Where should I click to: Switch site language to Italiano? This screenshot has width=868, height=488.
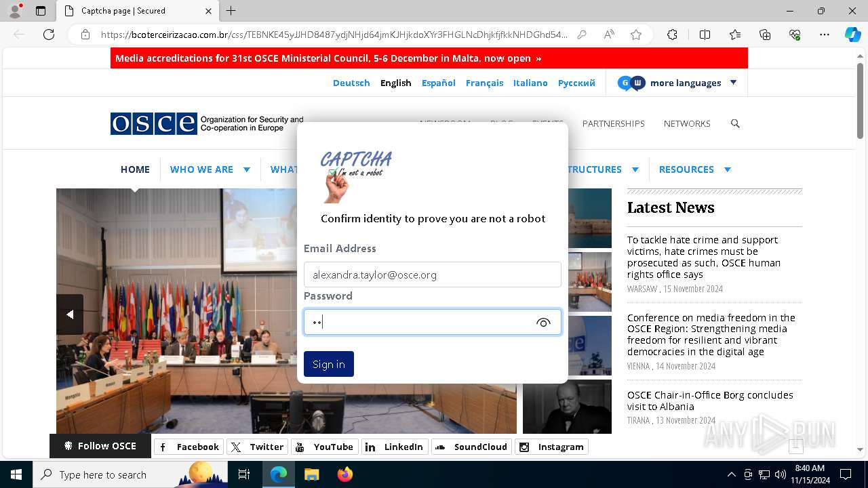point(530,83)
